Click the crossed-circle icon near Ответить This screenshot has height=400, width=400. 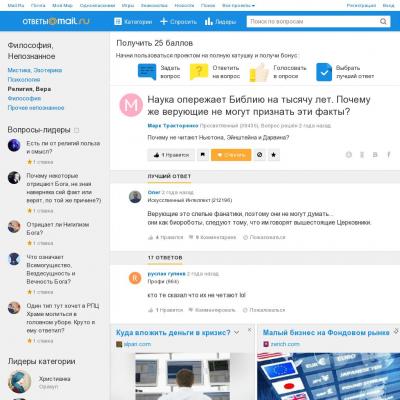click(260, 155)
